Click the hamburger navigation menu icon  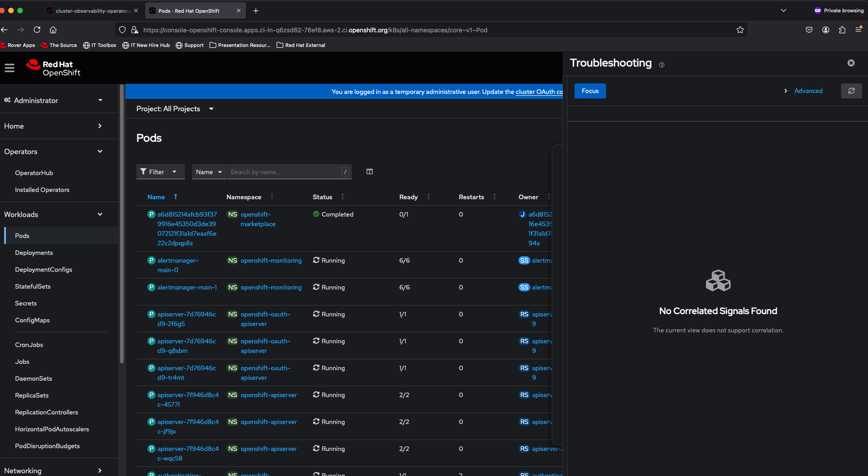tap(10, 68)
